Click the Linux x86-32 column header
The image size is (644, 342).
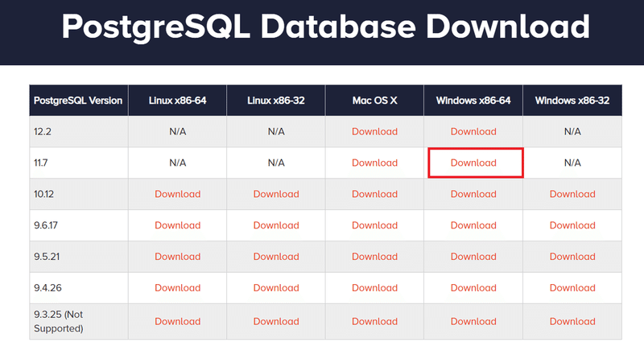pyautogui.click(x=276, y=100)
